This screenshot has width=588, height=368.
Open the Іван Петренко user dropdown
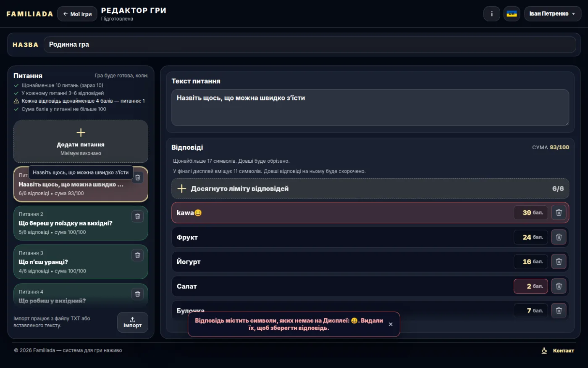[x=552, y=14]
